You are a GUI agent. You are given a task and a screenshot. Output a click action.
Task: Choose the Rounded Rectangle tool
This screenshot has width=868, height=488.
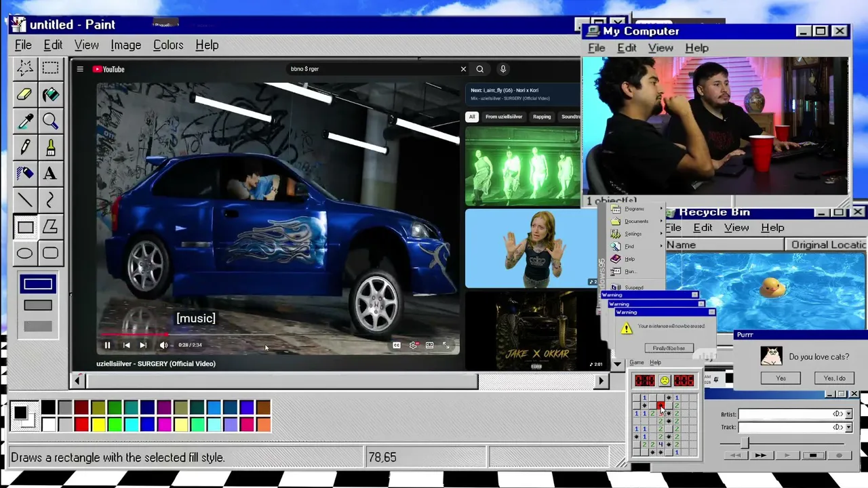(50, 253)
